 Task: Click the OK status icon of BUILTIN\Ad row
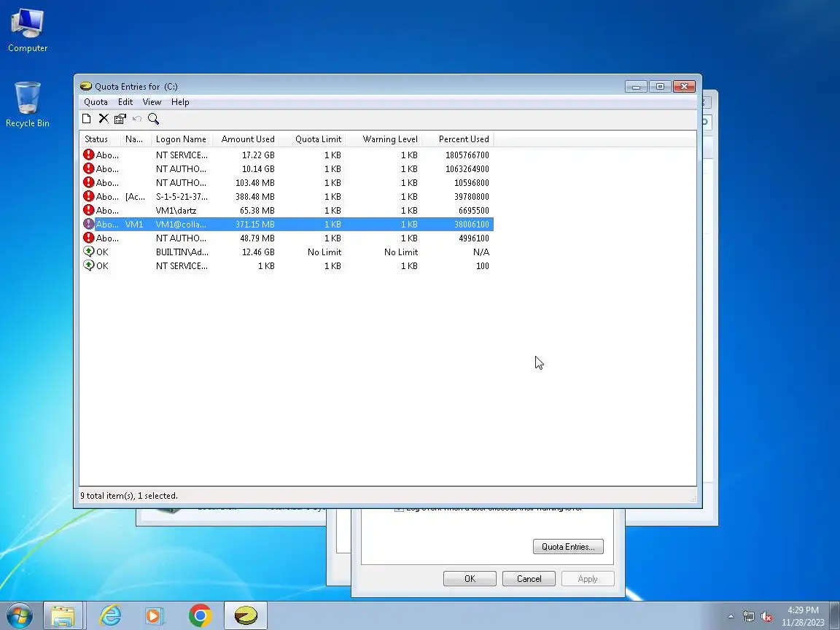[89, 252]
